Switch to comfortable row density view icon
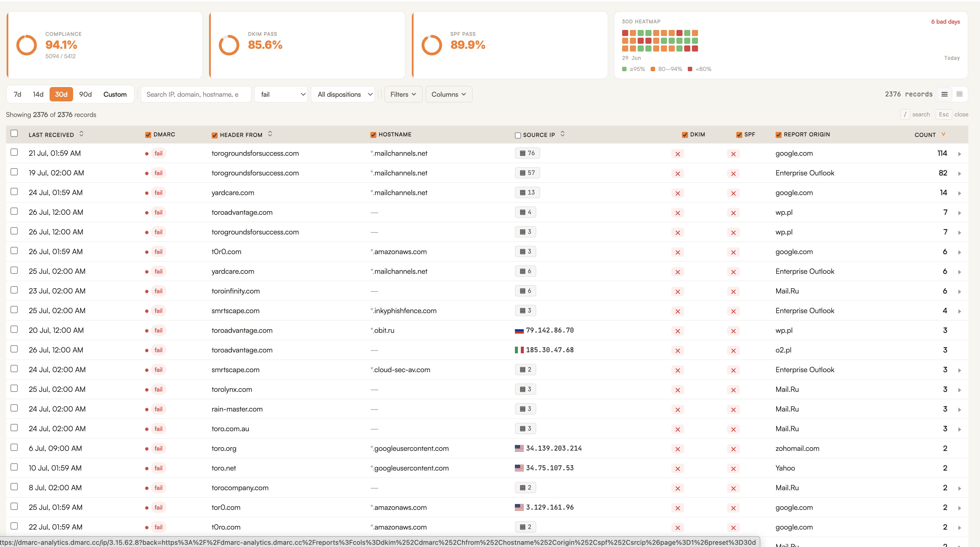Image resolution: width=980 pixels, height=547 pixels. [944, 94]
